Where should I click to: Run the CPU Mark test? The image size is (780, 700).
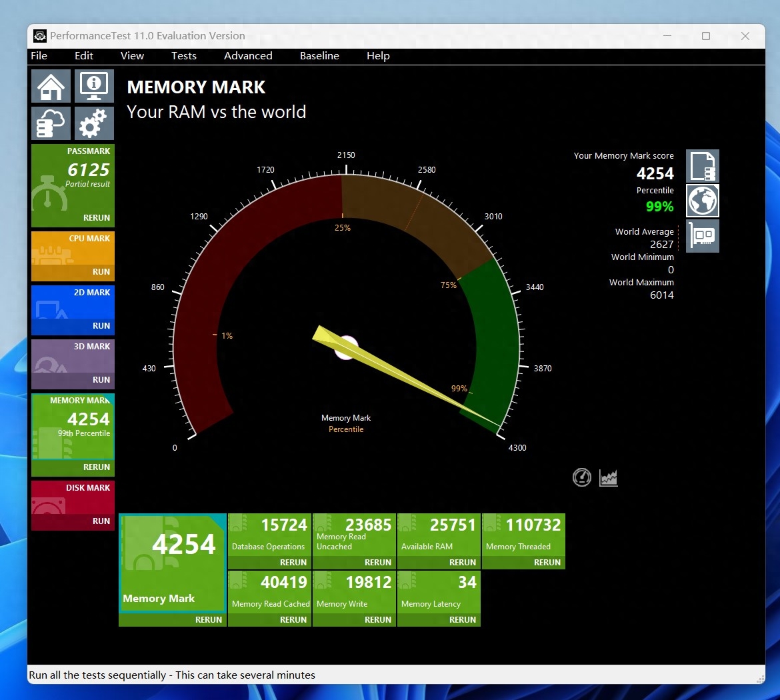(x=101, y=272)
